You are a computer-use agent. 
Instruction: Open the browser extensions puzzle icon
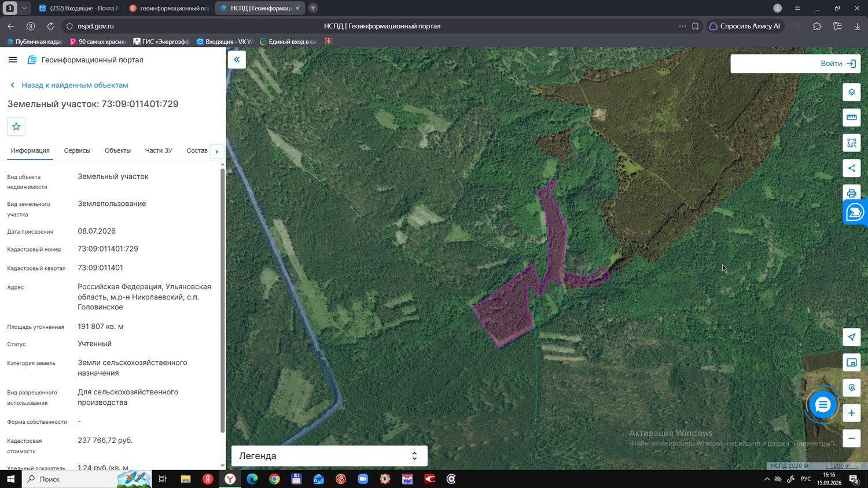[x=817, y=26]
